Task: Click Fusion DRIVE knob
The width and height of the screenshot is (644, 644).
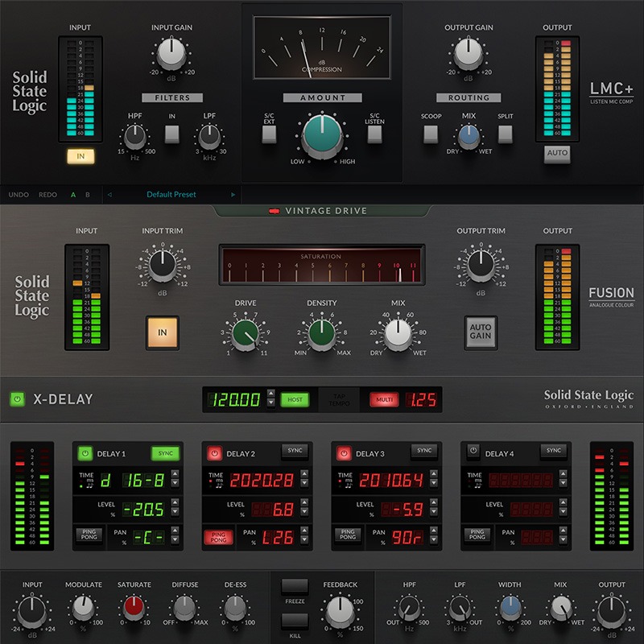Action: pyautogui.click(x=246, y=333)
